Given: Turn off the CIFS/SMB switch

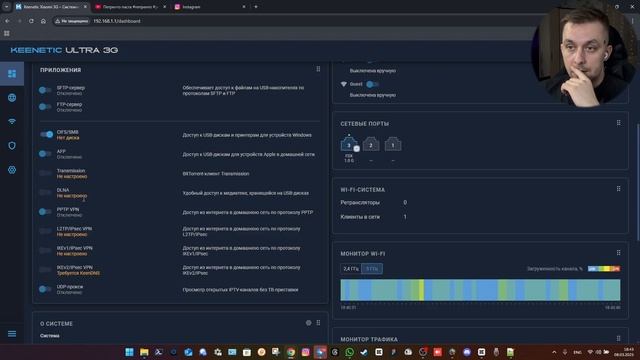Looking at the screenshot, I should [47, 134].
